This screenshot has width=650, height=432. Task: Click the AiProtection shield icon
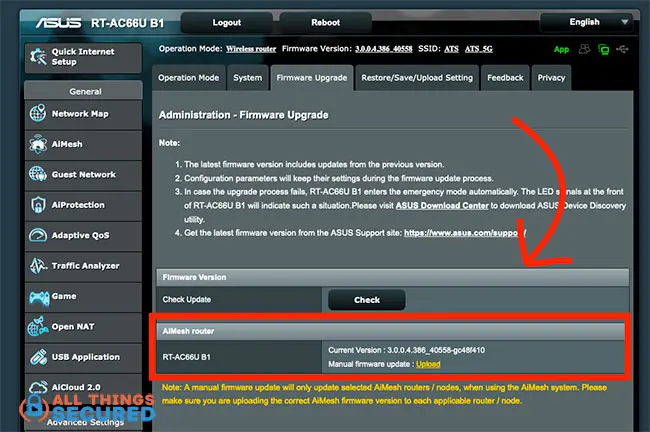point(38,204)
